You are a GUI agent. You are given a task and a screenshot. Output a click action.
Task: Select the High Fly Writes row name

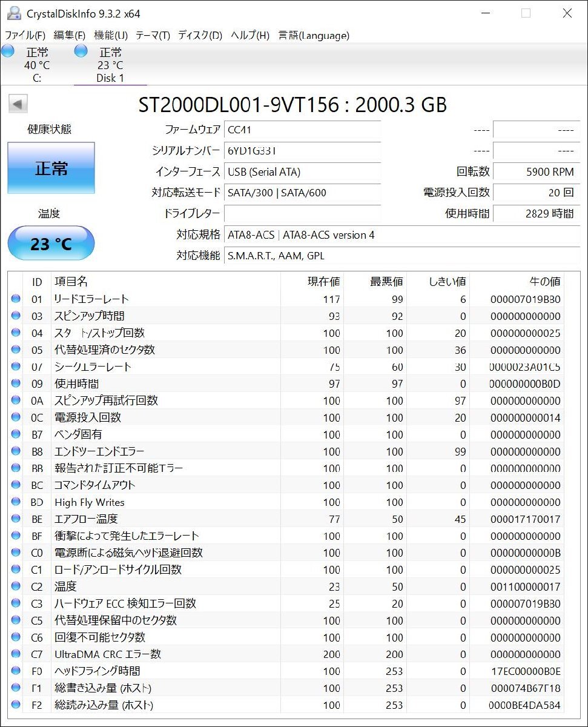click(x=90, y=502)
